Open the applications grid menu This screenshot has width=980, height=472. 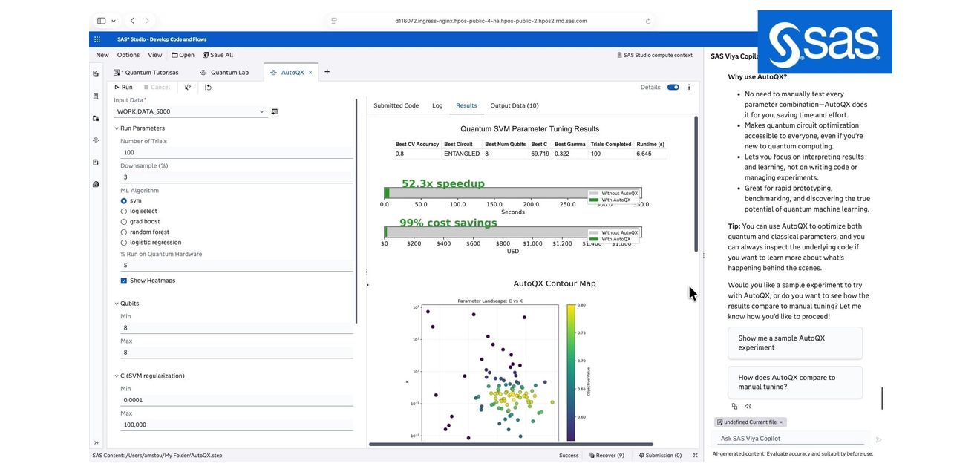pos(97,39)
